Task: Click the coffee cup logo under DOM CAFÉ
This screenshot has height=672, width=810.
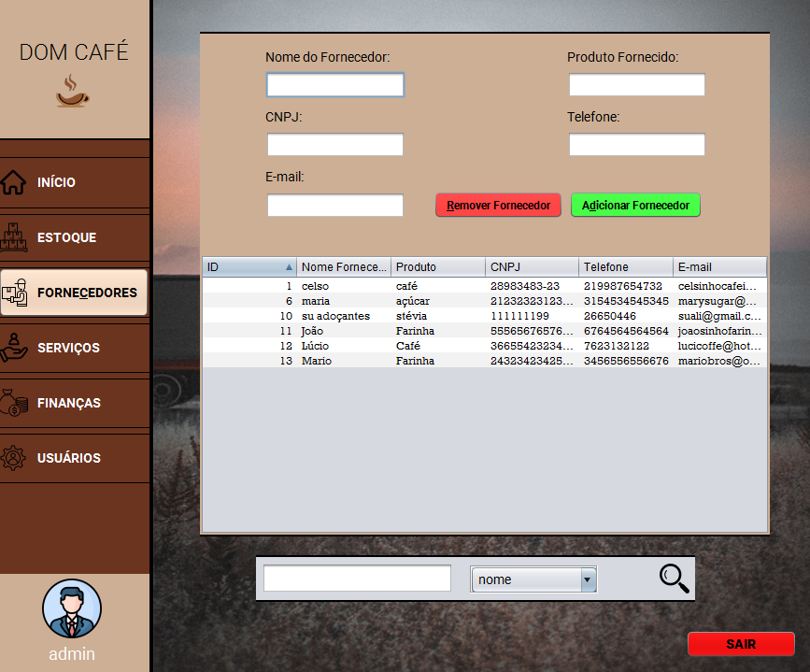Action: coord(72,93)
